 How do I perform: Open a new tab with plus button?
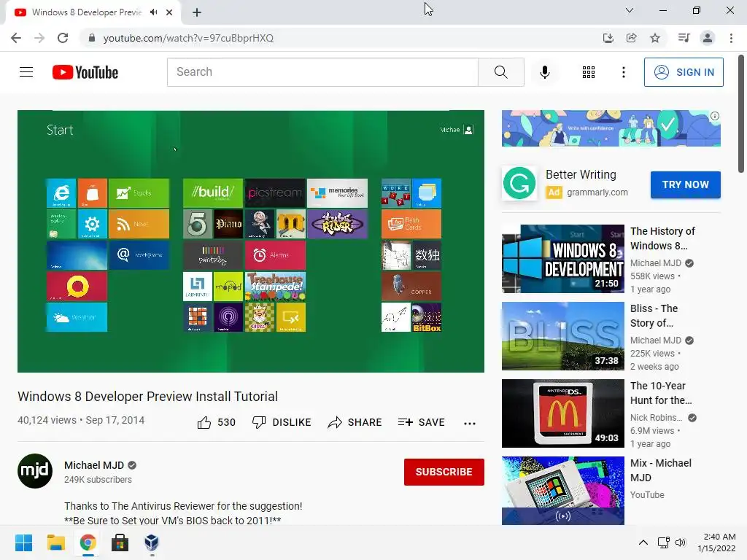click(x=197, y=12)
